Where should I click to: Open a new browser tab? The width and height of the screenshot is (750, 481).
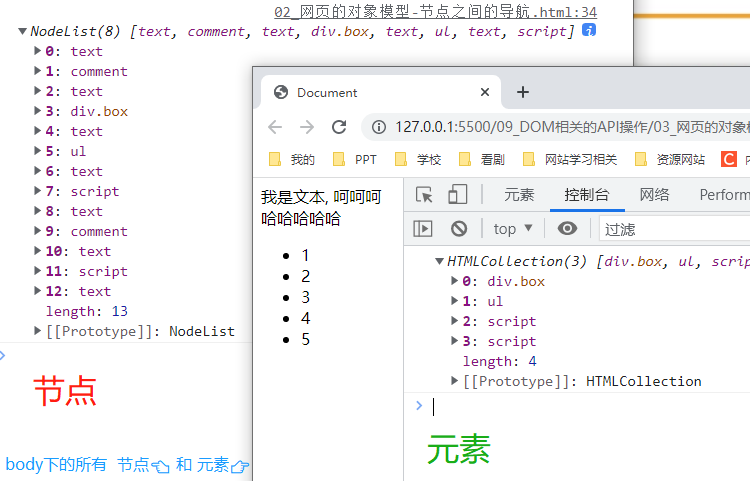523,92
